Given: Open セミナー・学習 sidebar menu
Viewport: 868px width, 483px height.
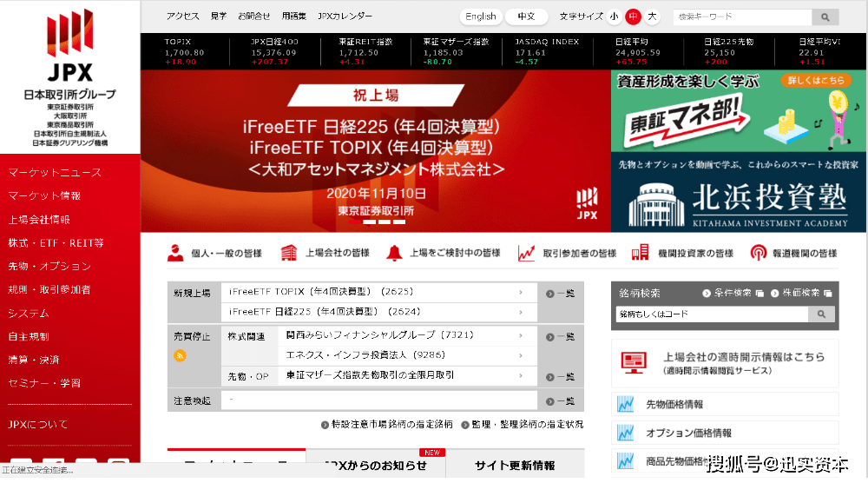Looking at the screenshot, I should 44,383.
